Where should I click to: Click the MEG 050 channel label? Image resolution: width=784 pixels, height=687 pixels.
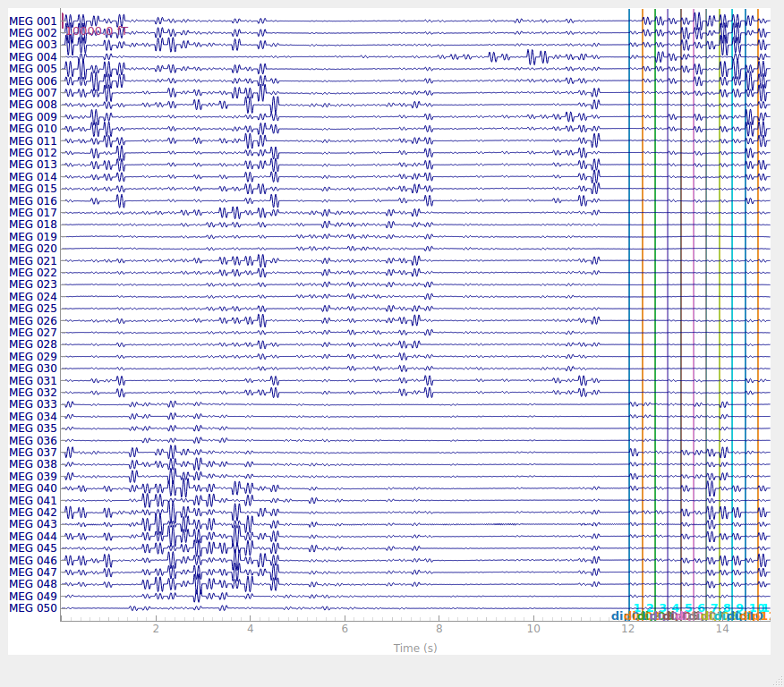(x=33, y=608)
